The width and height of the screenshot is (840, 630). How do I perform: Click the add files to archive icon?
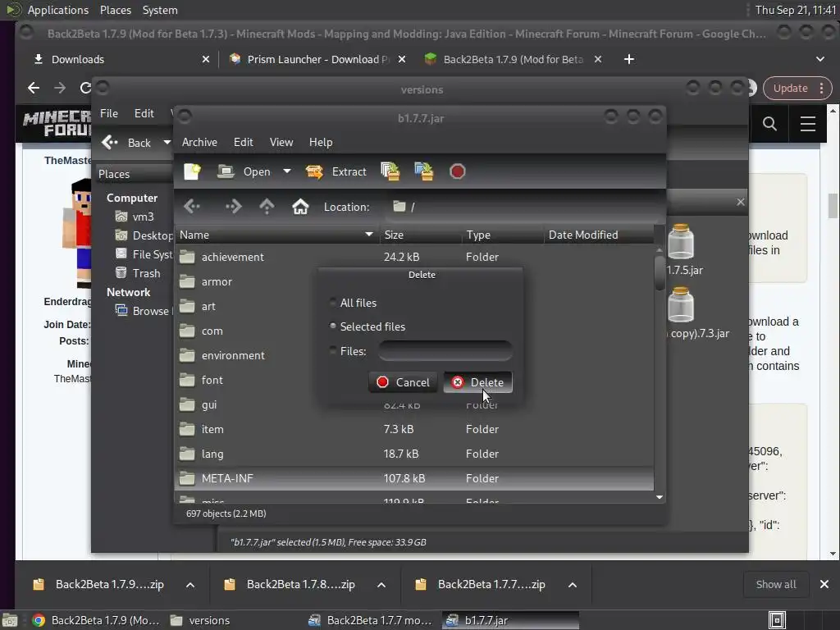(x=390, y=171)
